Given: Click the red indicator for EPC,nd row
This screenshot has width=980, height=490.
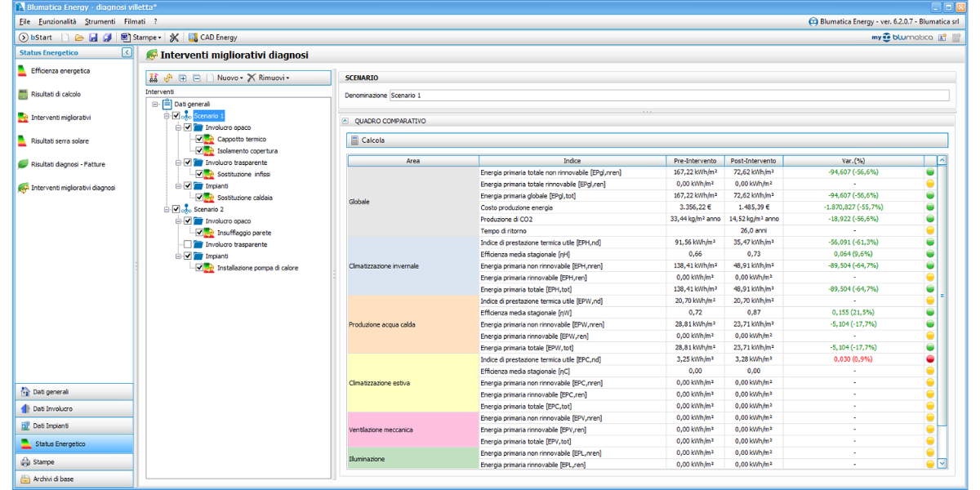Looking at the screenshot, I should (x=929, y=359).
